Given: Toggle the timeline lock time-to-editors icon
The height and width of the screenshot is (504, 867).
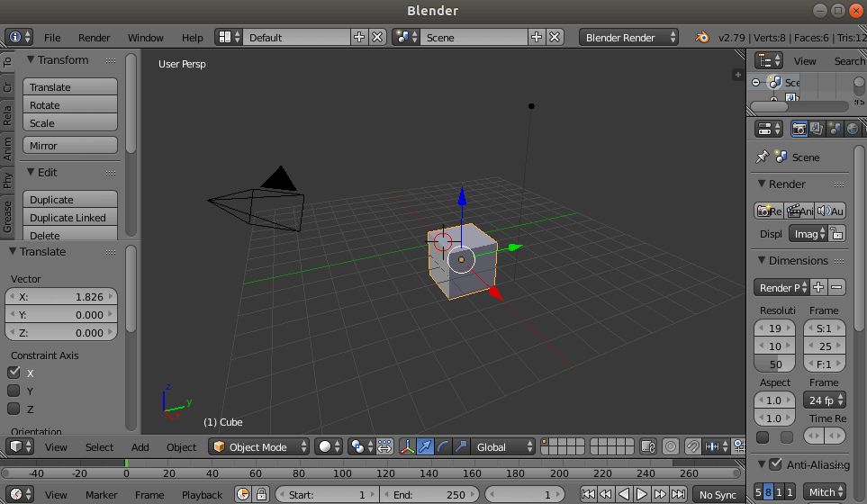Looking at the screenshot, I should click(261, 494).
